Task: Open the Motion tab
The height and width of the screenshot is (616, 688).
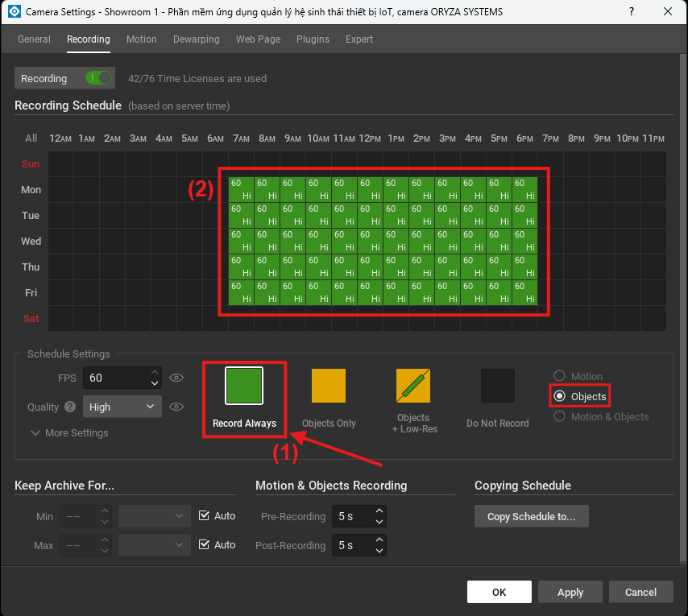Action: tap(141, 39)
